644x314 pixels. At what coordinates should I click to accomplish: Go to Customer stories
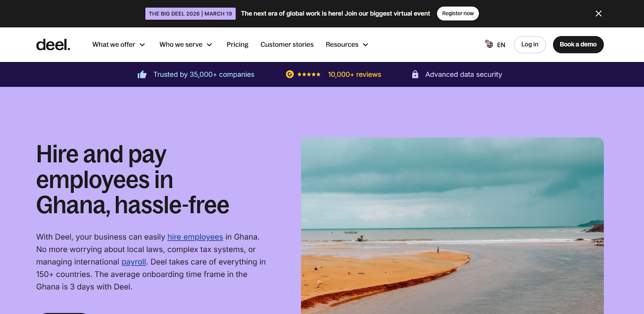287,44
